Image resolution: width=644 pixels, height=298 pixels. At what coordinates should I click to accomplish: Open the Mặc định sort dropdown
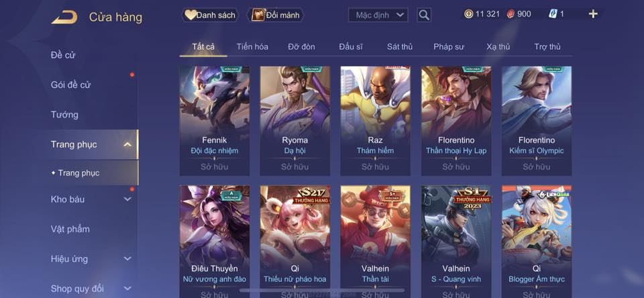378,15
